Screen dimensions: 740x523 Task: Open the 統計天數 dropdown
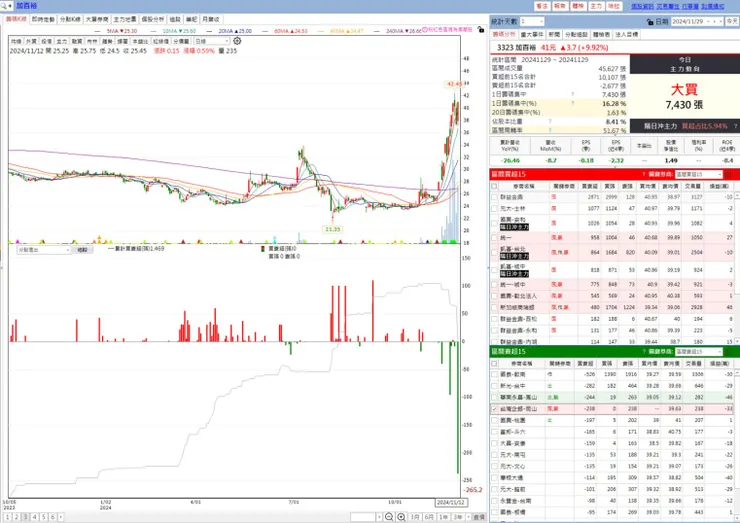[541, 22]
